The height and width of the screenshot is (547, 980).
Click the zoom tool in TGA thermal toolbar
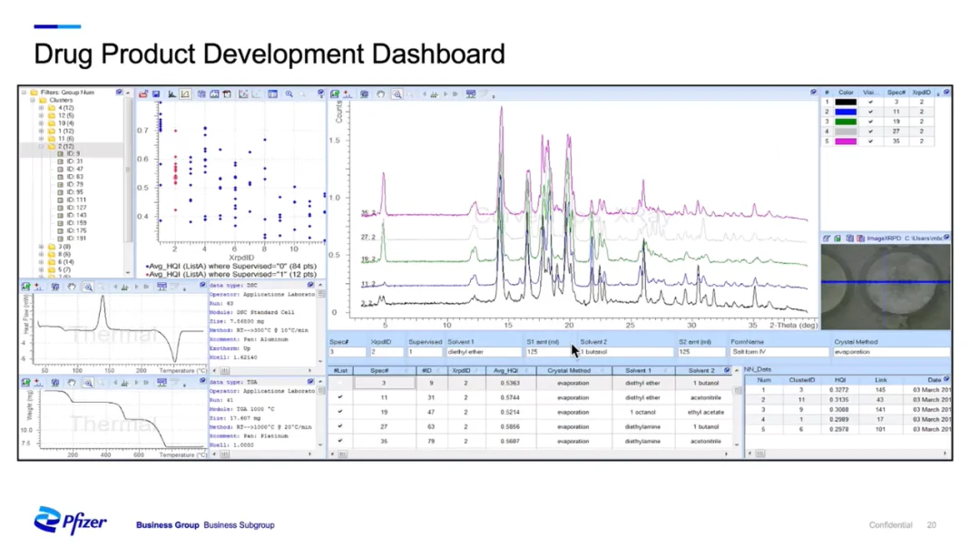[87, 382]
